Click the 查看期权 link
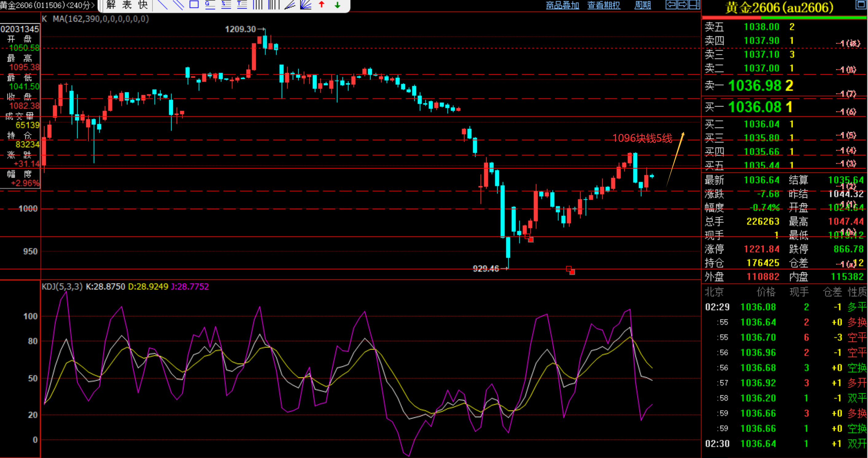Image resolution: width=868 pixels, height=458 pixels. (604, 5)
